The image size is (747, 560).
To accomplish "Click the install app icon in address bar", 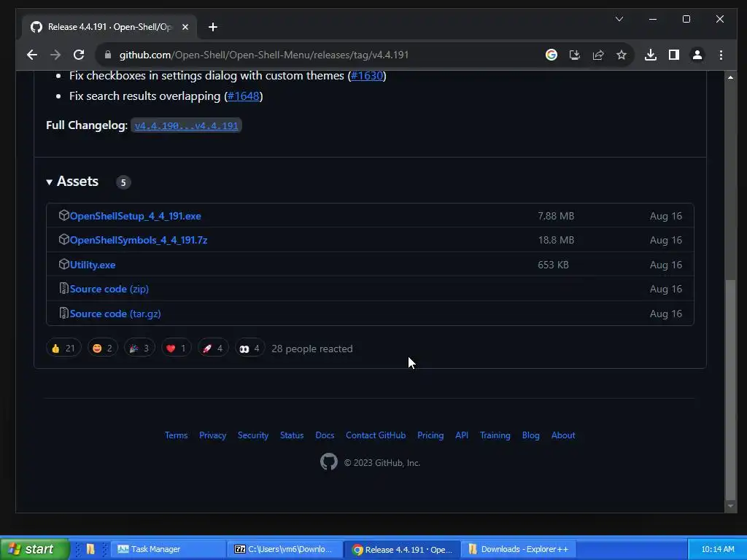I will pos(575,55).
